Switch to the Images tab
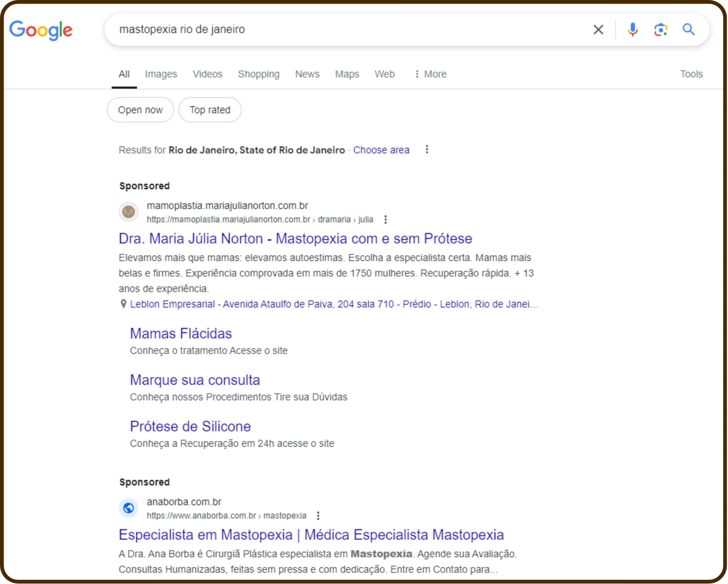This screenshot has width=728, height=584. (161, 74)
